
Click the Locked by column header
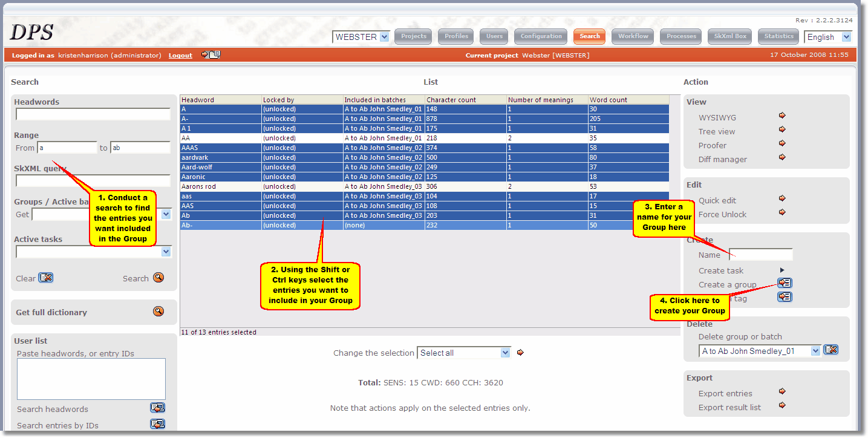(302, 100)
